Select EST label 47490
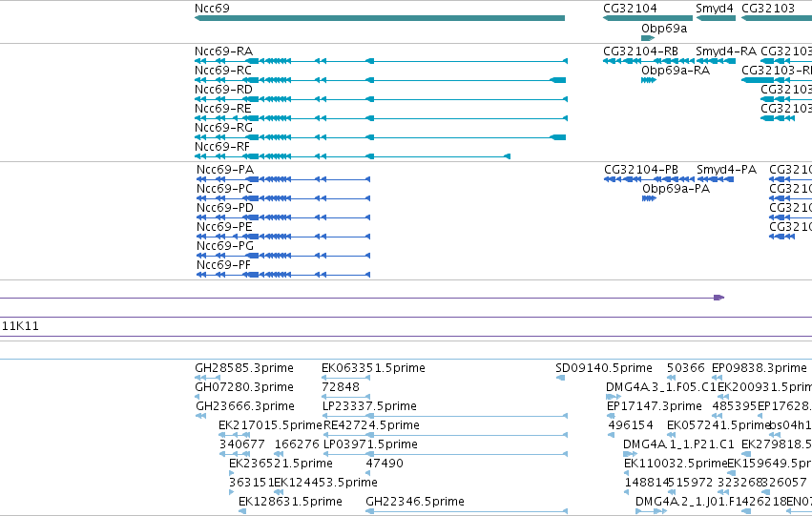812x516 pixels. click(x=385, y=464)
